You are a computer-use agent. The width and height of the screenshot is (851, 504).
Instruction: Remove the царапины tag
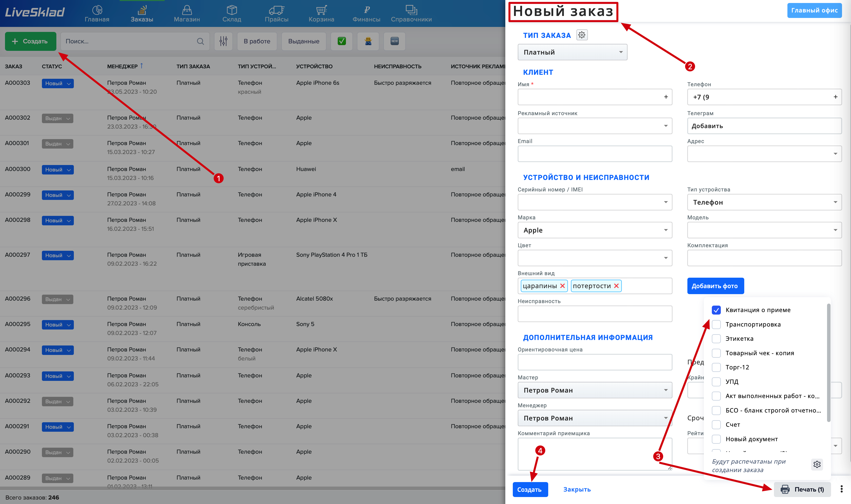coord(562,286)
